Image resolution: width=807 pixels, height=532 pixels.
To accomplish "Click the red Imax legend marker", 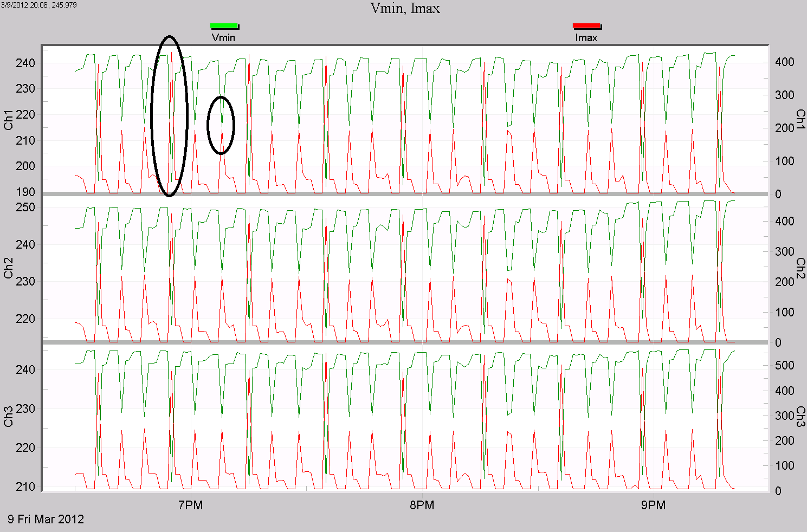I will pyautogui.click(x=587, y=25).
